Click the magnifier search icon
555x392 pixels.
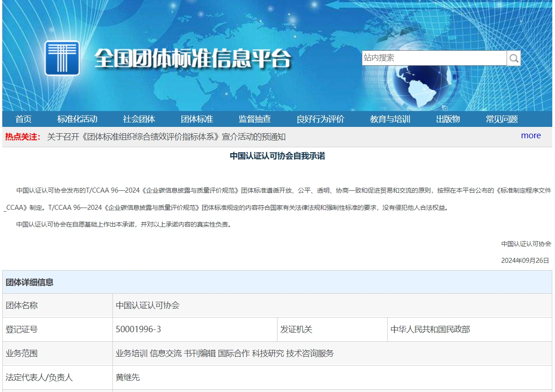click(x=514, y=58)
